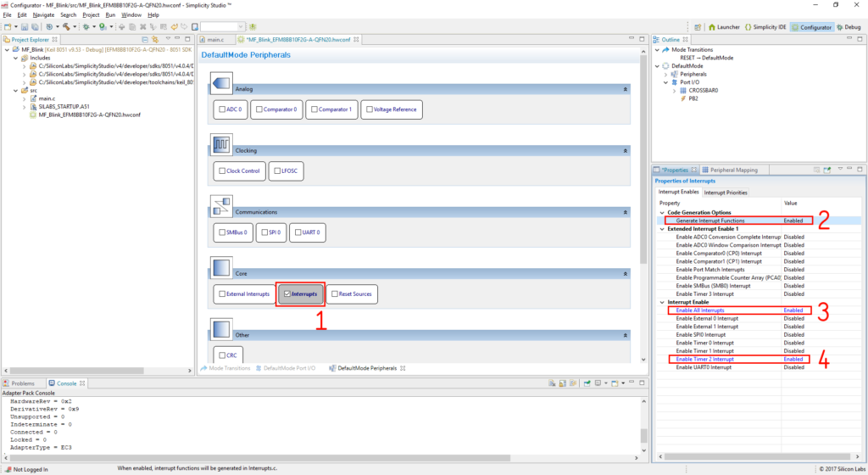
Task: Click Collapse All icon in Project Explorer
Action: click(145, 40)
